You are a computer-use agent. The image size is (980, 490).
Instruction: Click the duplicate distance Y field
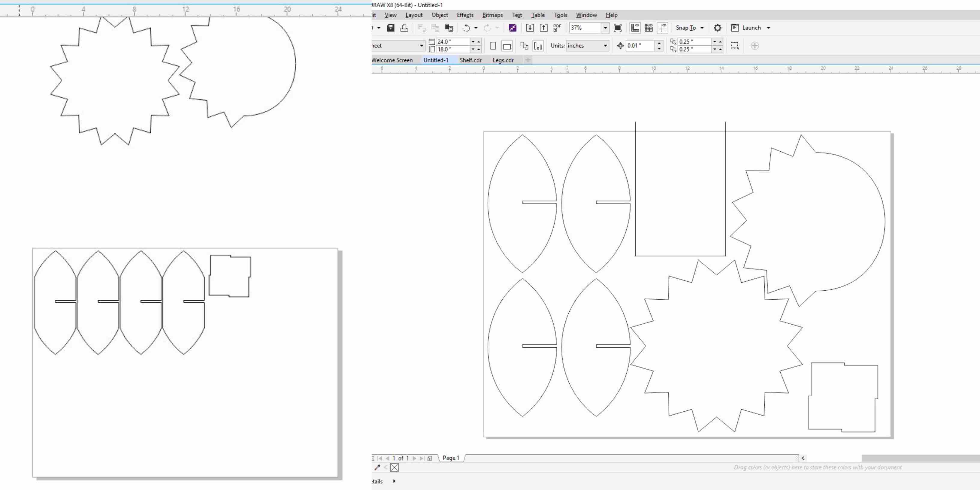[695, 49]
